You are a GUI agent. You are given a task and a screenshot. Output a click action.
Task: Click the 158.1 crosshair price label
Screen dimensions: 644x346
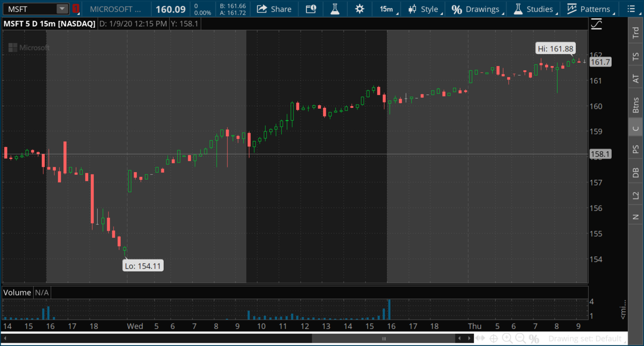600,154
